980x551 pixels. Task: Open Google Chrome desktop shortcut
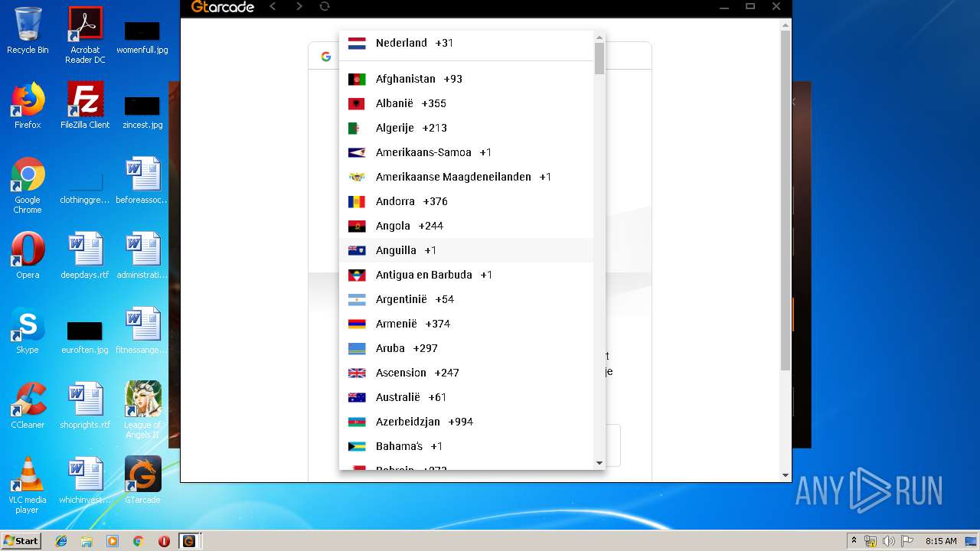(x=28, y=185)
